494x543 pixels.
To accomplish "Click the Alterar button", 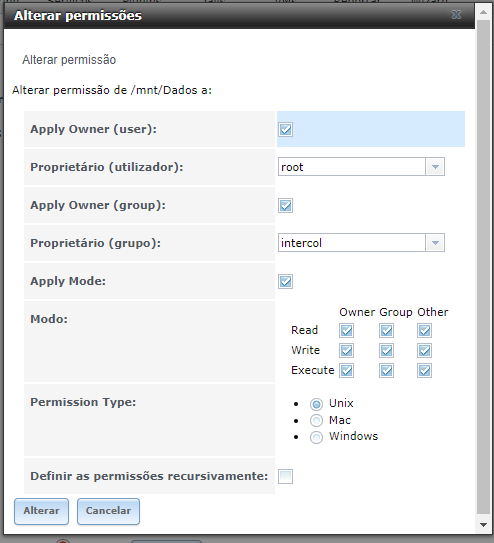I will click(42, 511).
